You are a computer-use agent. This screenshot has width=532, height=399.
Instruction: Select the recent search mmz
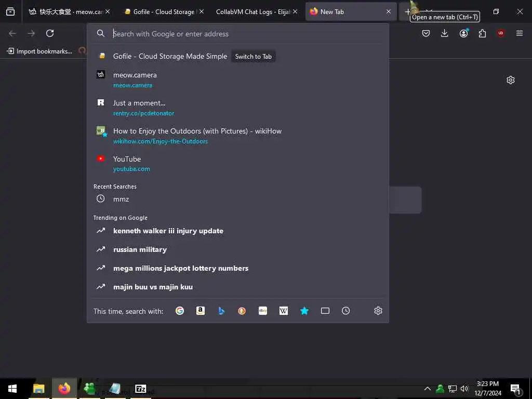point(237,199)
